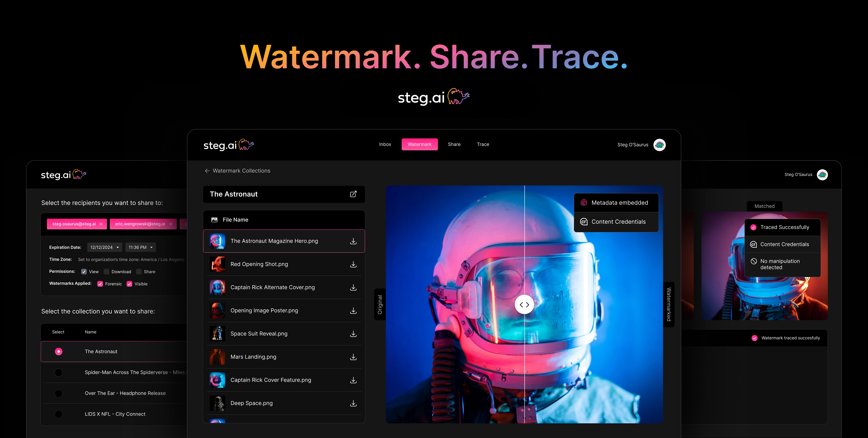This screenshot has width=868, height=438.
Task: Open the expiration date 12/12/2024 dropdown
Action: (x=104, y=247)
